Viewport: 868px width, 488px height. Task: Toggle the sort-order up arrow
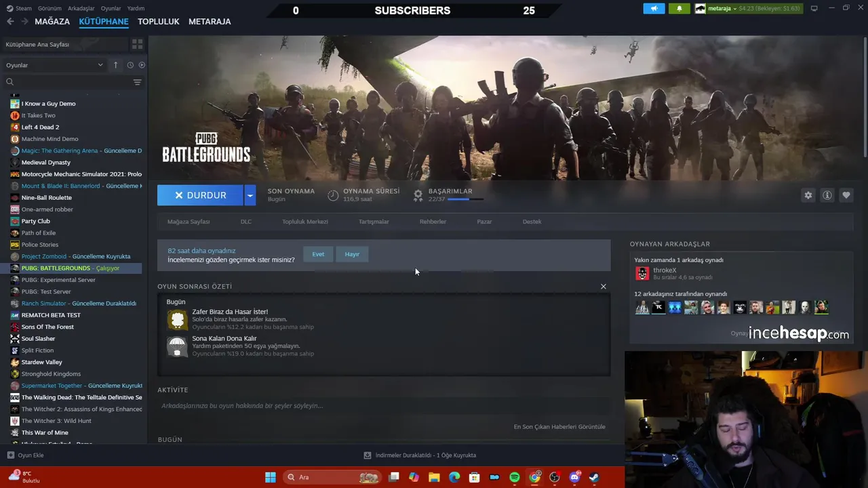[x=115, y=65]
